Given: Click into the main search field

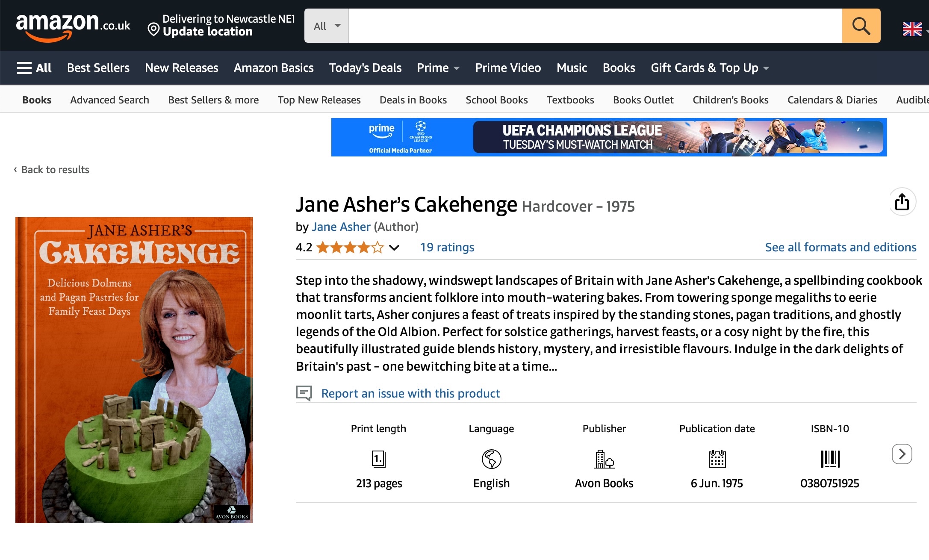Looking at the screenshot, I should 595,26.
